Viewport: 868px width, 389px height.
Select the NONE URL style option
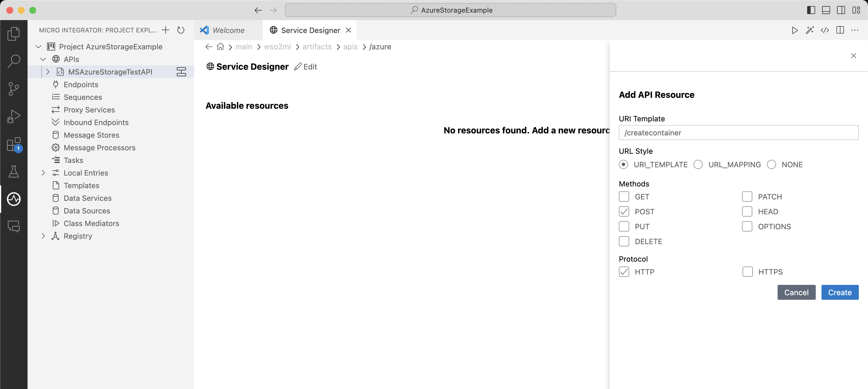pos(771,164)
